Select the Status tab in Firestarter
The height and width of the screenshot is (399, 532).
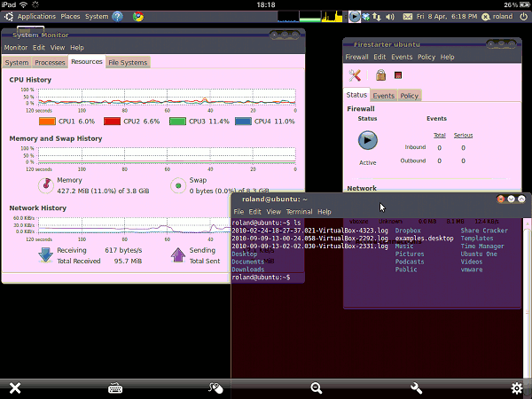(x=356, y=95)
